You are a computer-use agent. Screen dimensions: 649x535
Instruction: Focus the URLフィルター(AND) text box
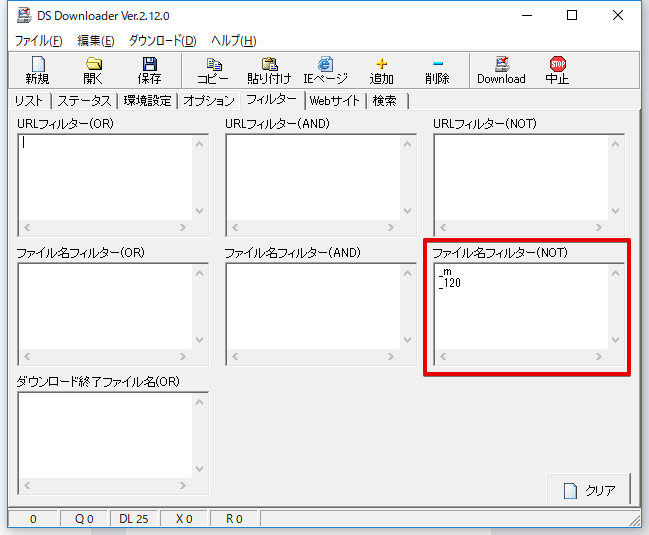[314, 178]
